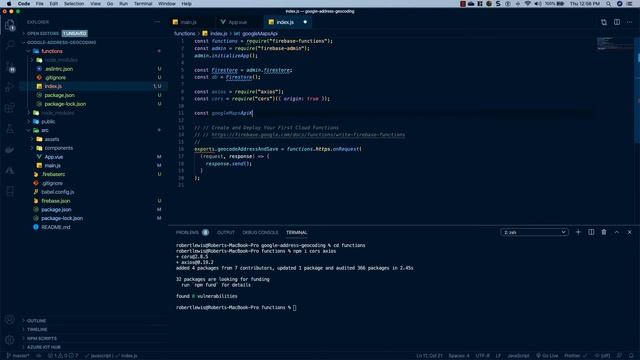The image size is (640, 360).
Task: Collapse the google-address-geocoding root folder
Action: point(61,42)
